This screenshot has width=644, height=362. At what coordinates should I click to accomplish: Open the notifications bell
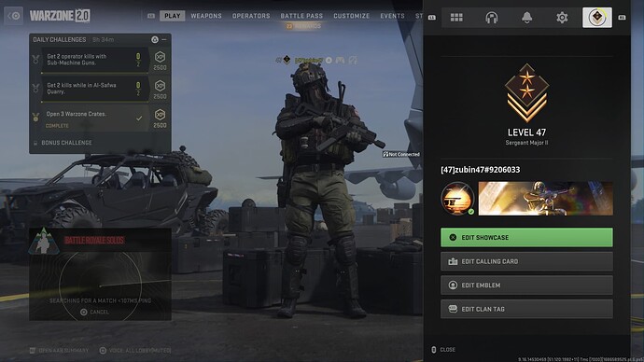(526, 17)
